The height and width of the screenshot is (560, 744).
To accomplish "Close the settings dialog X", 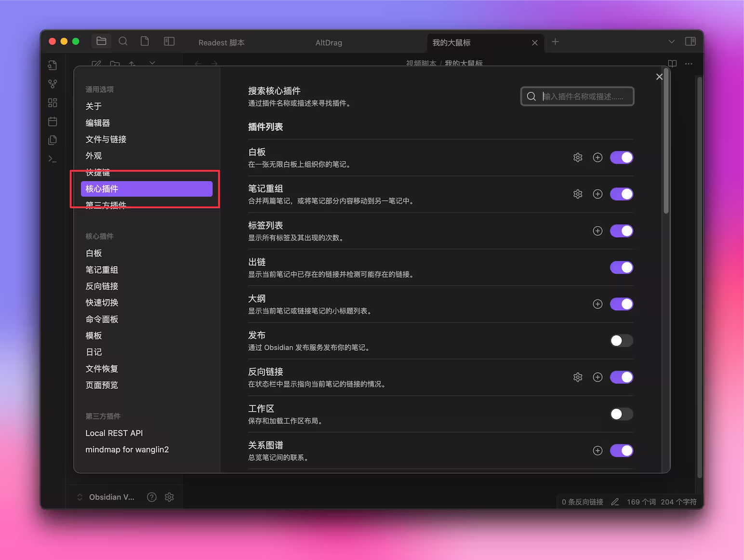I will [x=659, y=77].
